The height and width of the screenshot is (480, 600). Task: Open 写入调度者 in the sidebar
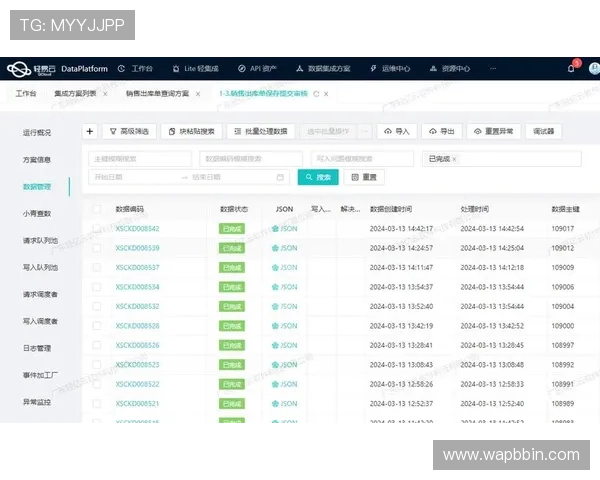pyautogui.click(x=40, y=321)
